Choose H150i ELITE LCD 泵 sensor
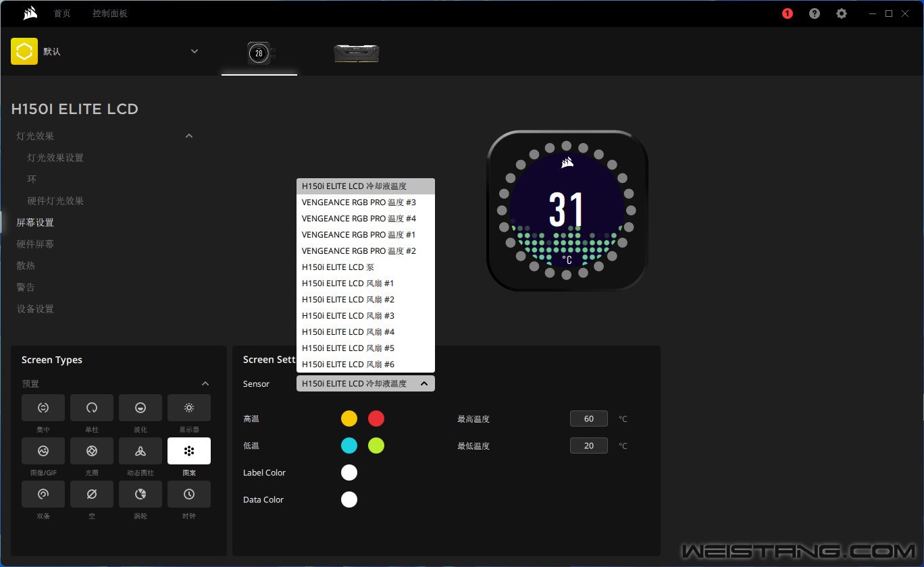 pyautogui.click(x=365, y=267)
